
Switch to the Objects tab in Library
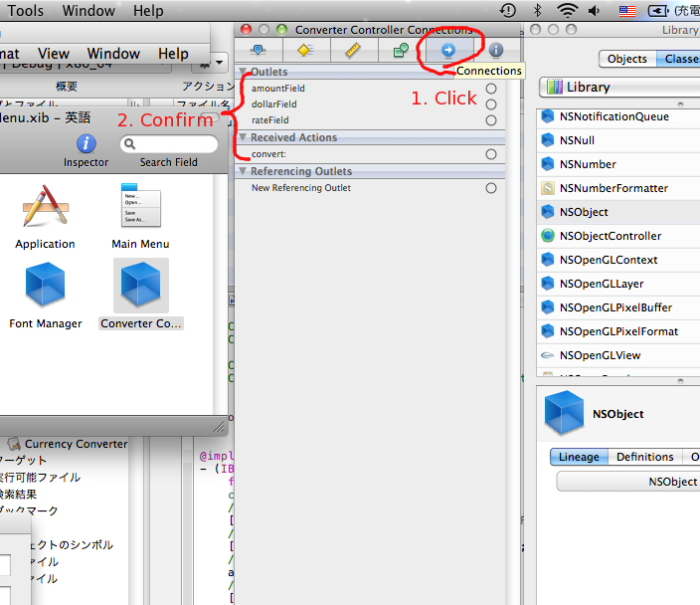click(x=626, y=59)
